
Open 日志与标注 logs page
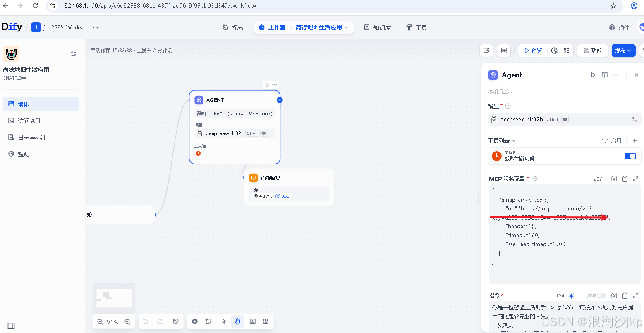[x=41, y=138]
